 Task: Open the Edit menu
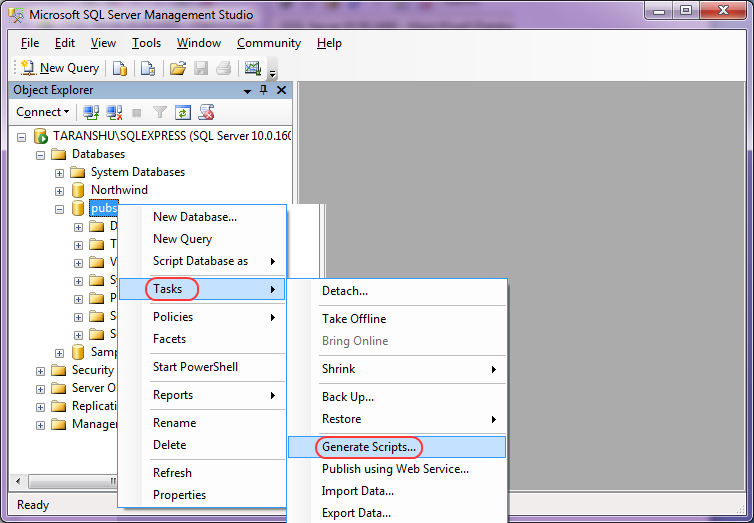64,43
